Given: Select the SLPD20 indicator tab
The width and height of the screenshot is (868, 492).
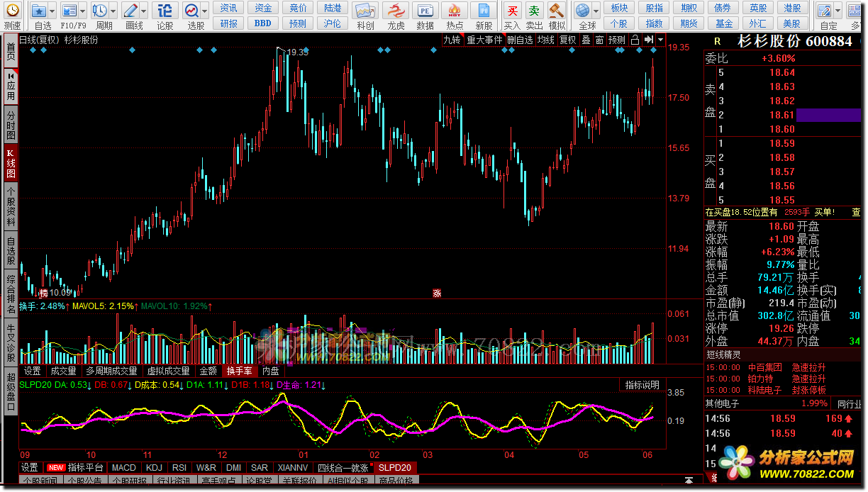Looking at the screenshot, I should coord(394,468).
